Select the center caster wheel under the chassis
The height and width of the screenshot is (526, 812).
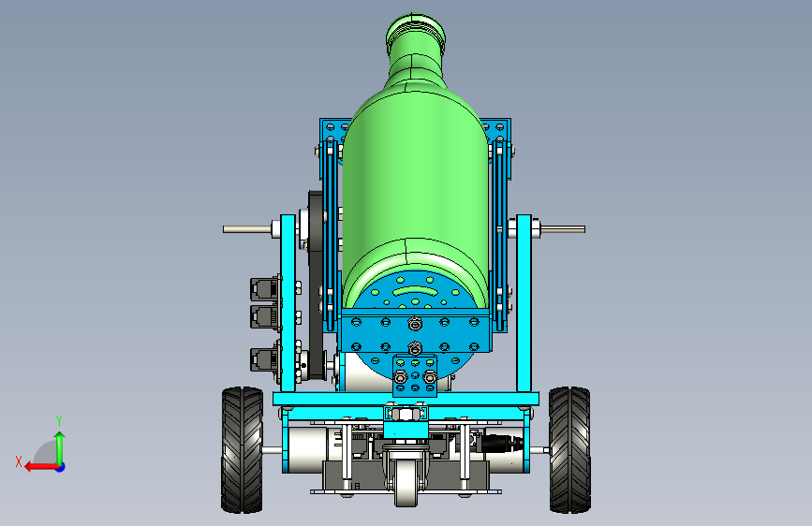pyautogui.click(x=406, y=483)
